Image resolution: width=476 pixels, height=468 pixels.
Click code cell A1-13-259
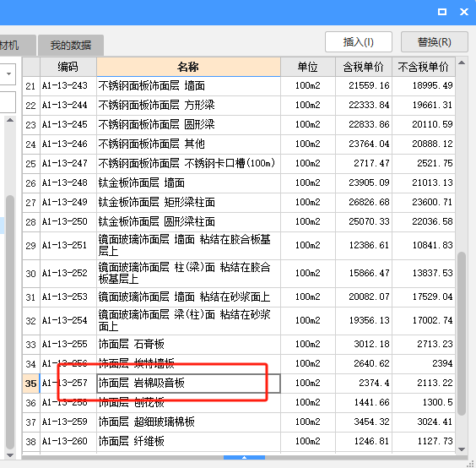68,422
